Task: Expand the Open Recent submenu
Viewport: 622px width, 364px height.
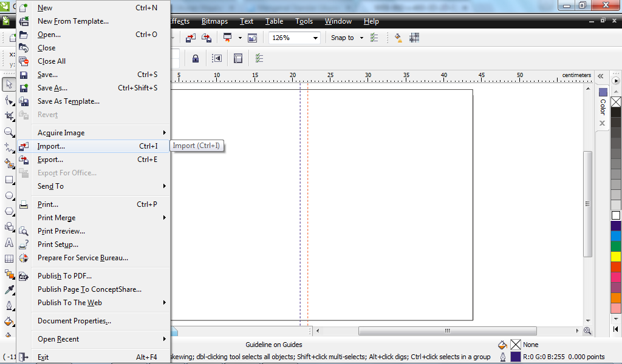Action: coord(164,339)
